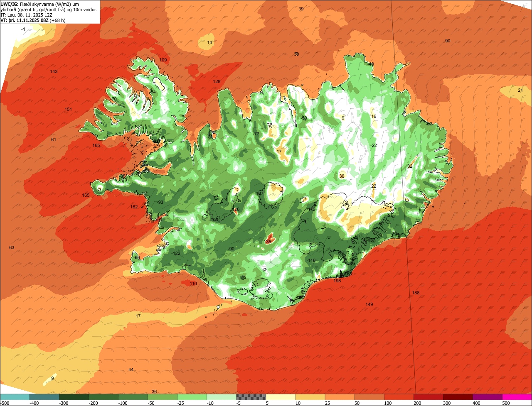This screenshot has height=406, width=532.
Task: Click the map value '-93' in western Iceland
Action: (x=160, y=203)
